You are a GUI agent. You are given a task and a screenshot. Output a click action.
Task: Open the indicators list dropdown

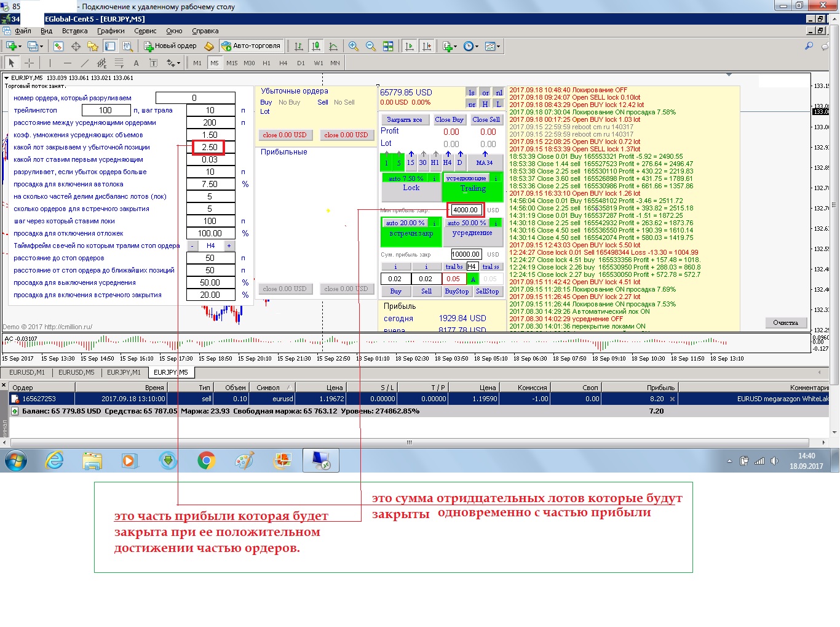(x=455, y=46)
